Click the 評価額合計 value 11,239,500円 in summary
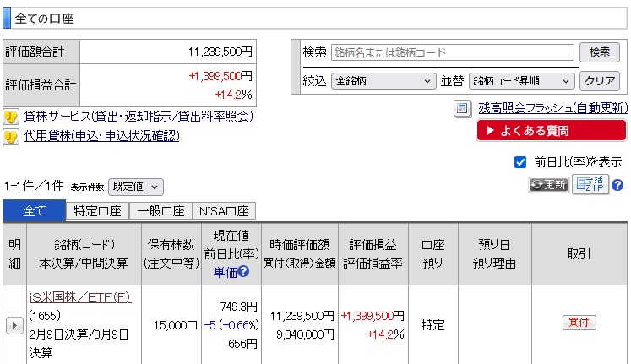Screen dimensions: 631x364 (x=220, y=52)
